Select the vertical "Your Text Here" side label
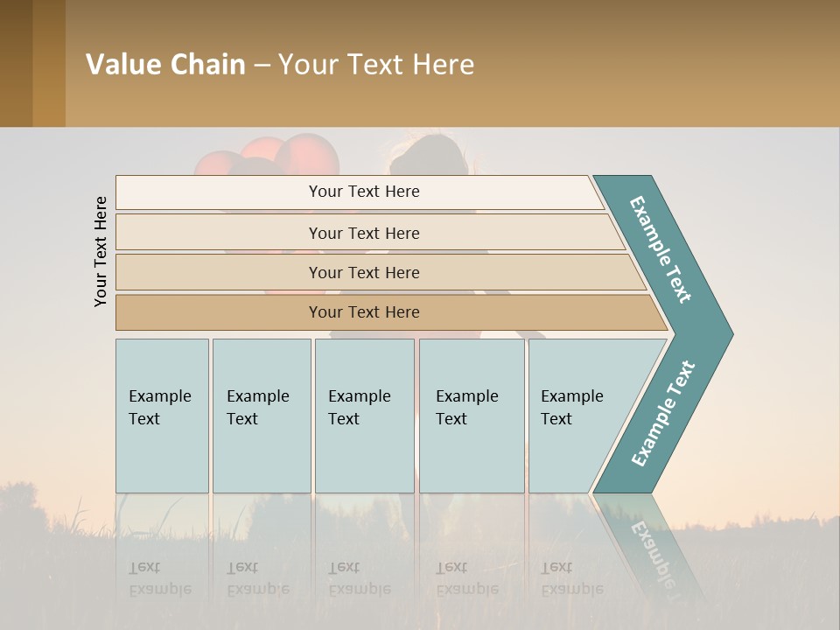Image resolution: width=840 pixels, height=630 pixels. [101, 251]
